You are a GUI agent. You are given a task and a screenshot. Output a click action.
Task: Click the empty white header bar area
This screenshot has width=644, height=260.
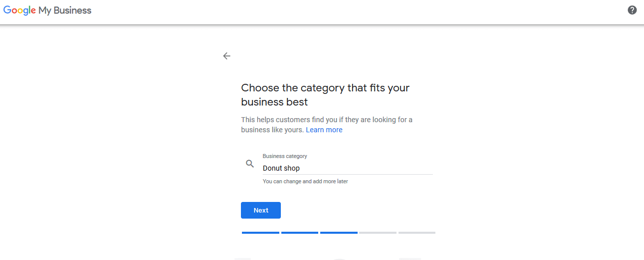[354, 11]
